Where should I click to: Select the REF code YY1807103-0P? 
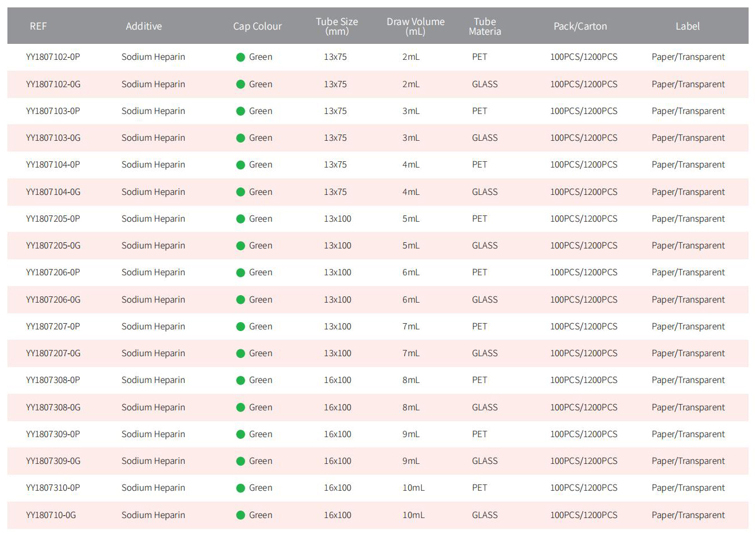coord(53,111)
